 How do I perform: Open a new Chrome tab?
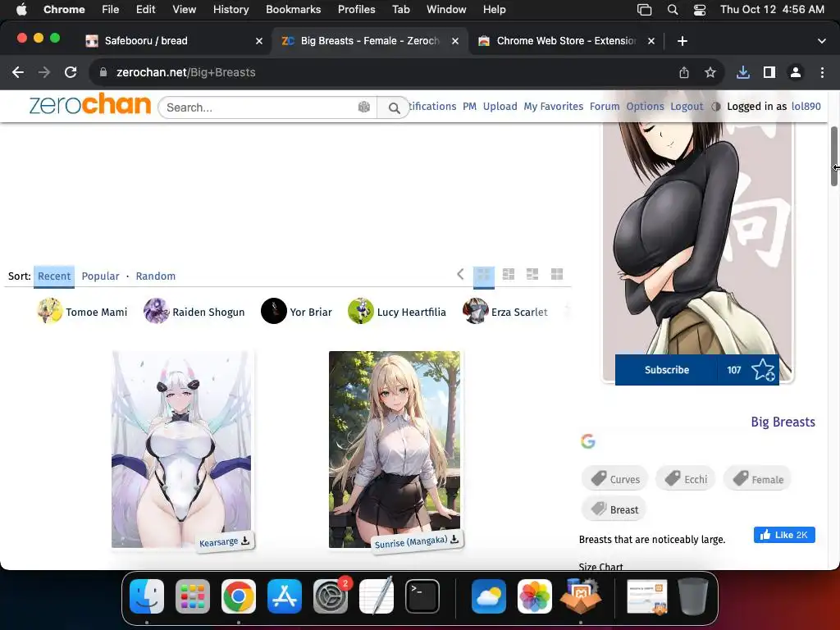[682, 41]
